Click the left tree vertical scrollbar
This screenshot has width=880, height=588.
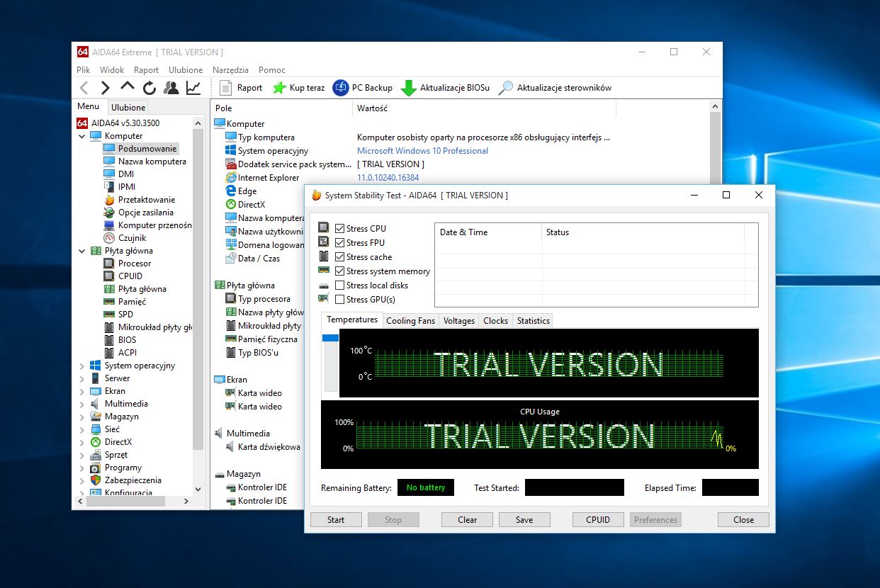click(198, 289)
